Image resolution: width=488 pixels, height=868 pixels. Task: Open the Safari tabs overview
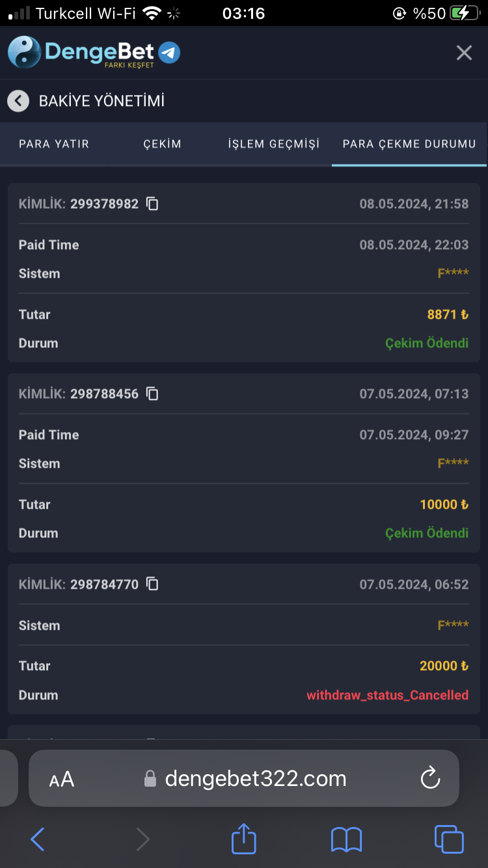tap(448, 839)
